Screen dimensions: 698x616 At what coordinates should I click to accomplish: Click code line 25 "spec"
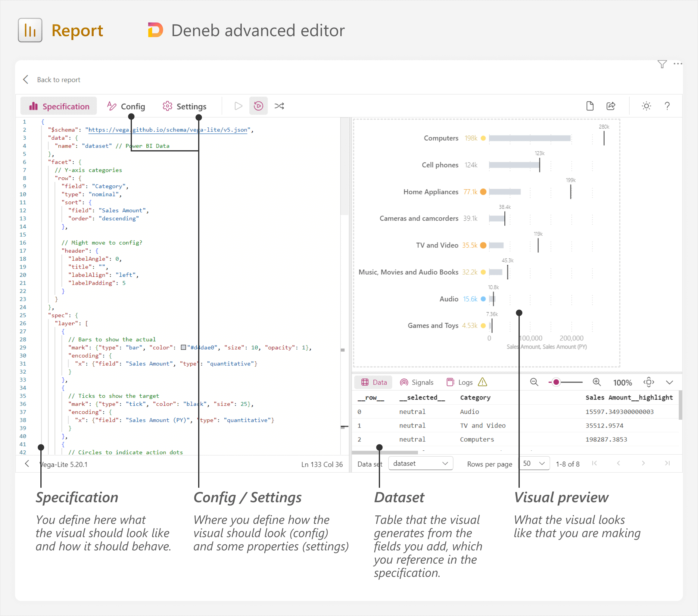click(x=63, y=315)
